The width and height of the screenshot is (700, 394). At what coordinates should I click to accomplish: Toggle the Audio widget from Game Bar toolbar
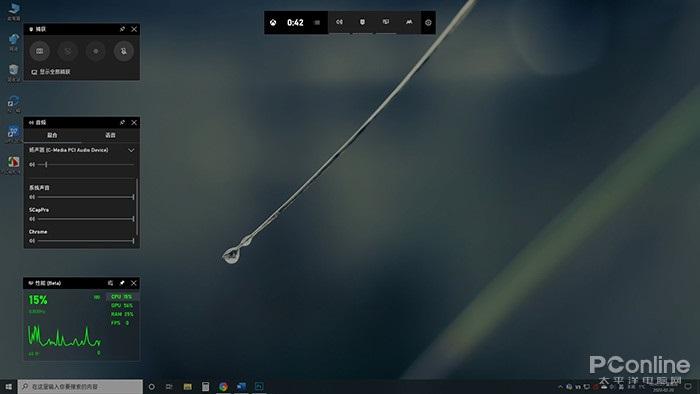click(x=340, y=22)
